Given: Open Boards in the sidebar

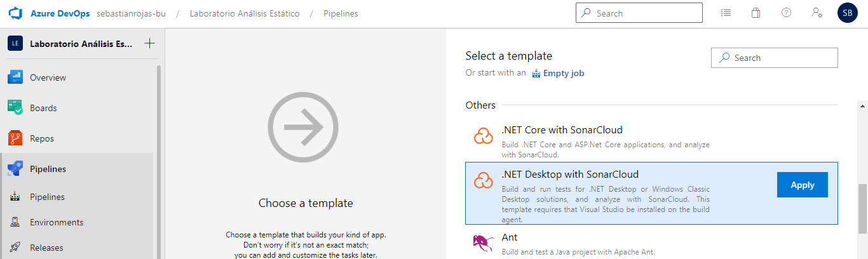Looking at the screenshot, I should point(43,108).
